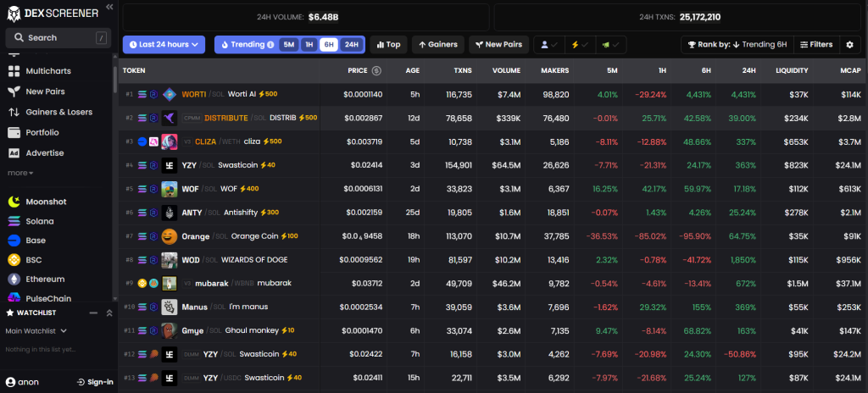Click the Top button
Image resolution: width=868 pixels, height=393 pixels.
point(388,45)
